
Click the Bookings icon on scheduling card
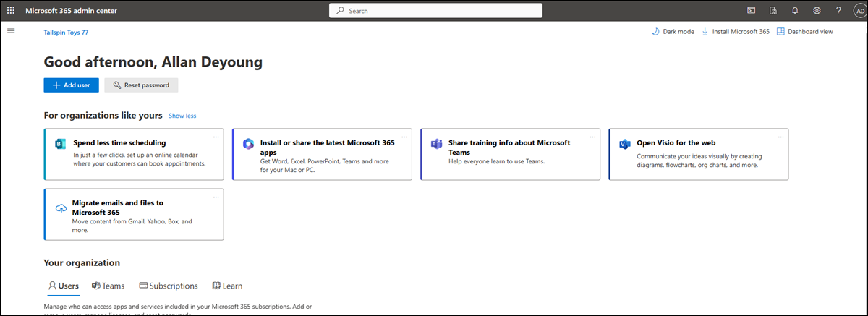60,144
